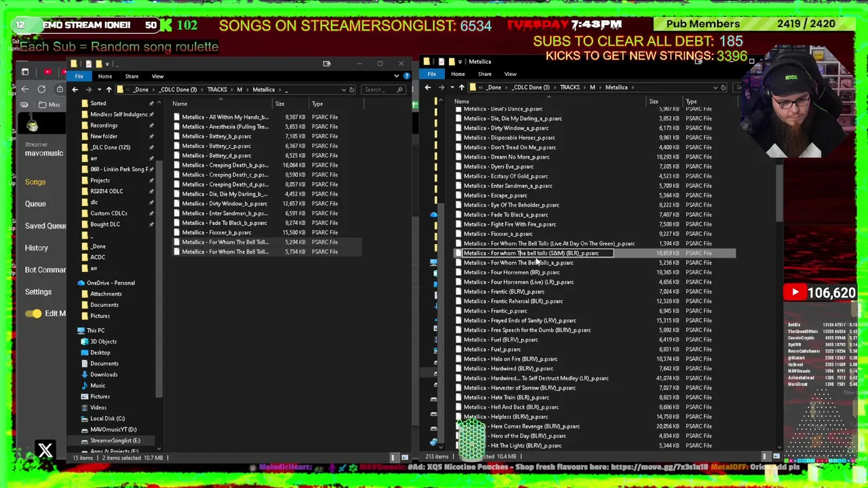Viewport: 868px width, 488px height.
Task: Open 3D Objects in left navigation pane
Action: [103, 342]
